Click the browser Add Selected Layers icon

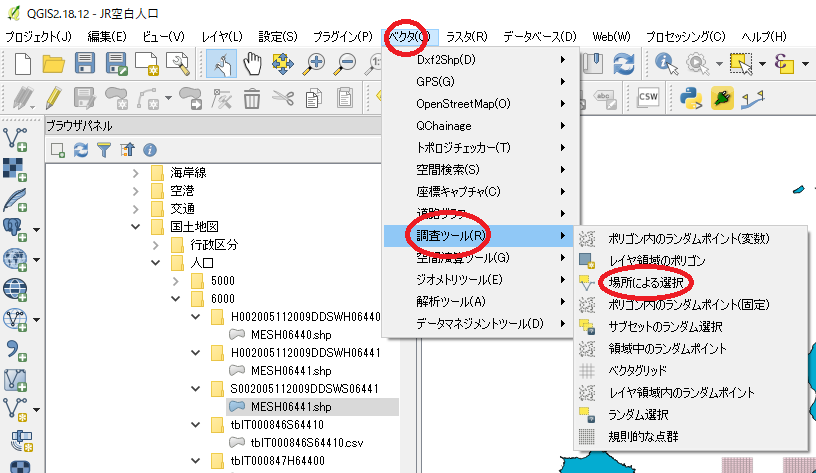(x=58, y=150)
